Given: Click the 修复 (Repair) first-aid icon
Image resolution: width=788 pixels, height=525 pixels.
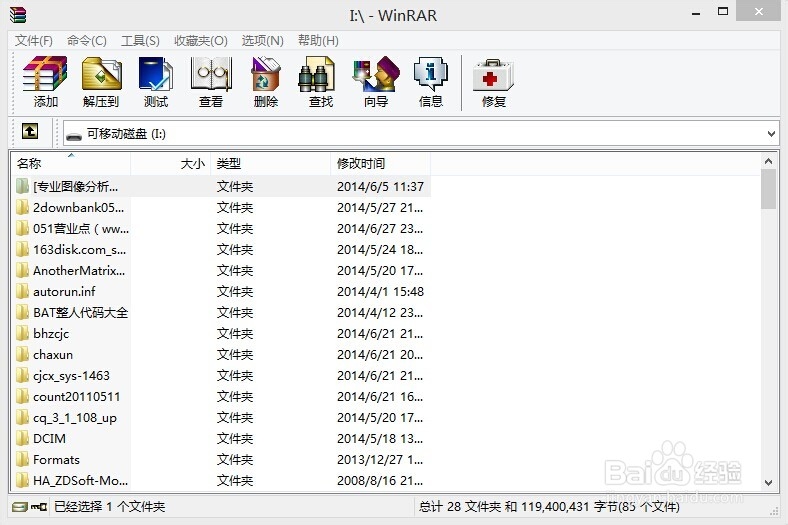Looking at the screenshot, I should [493, 75].
